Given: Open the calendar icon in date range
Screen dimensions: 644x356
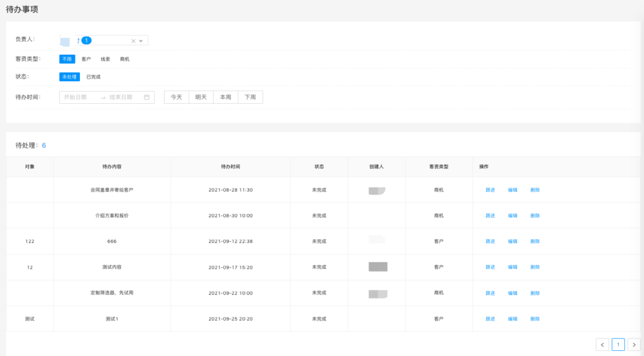Looking at the screenshot, I should click(147, 97).
